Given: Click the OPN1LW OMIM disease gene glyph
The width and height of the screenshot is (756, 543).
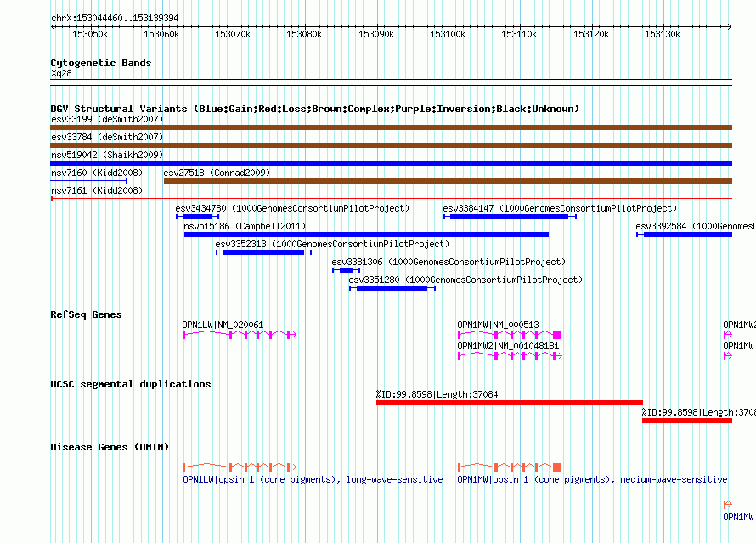Looking at the screenshot, I should click(x=240, y=467).
